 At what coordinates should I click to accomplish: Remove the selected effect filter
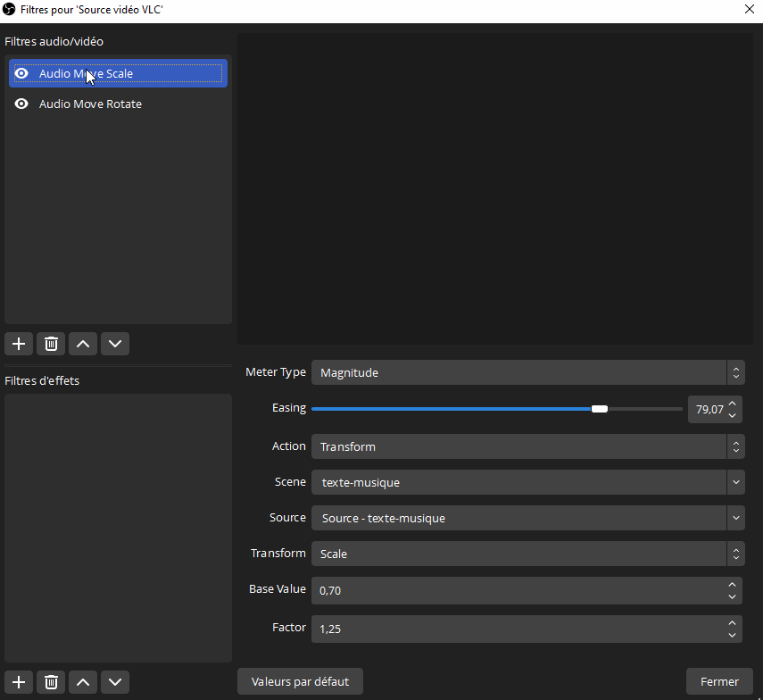51,682
